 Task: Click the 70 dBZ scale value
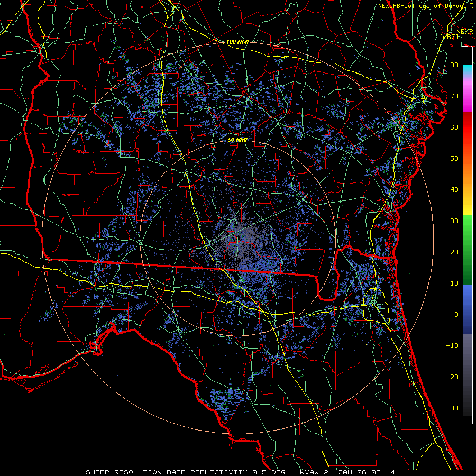pos(454,96)
